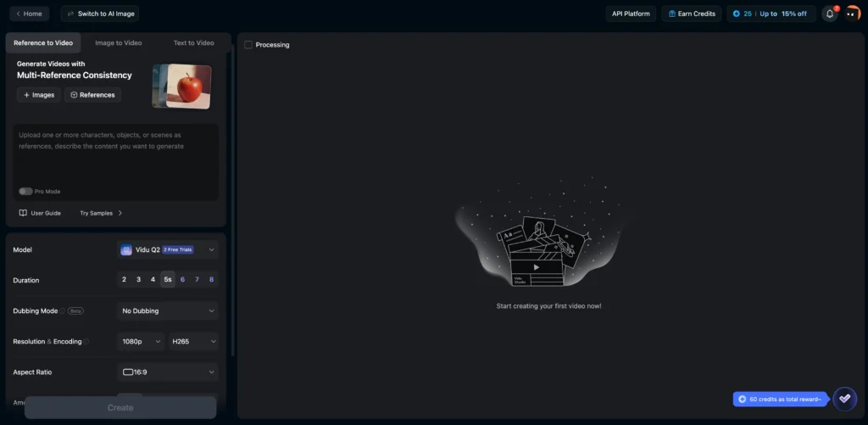Open the User Guide book icon

23,213
